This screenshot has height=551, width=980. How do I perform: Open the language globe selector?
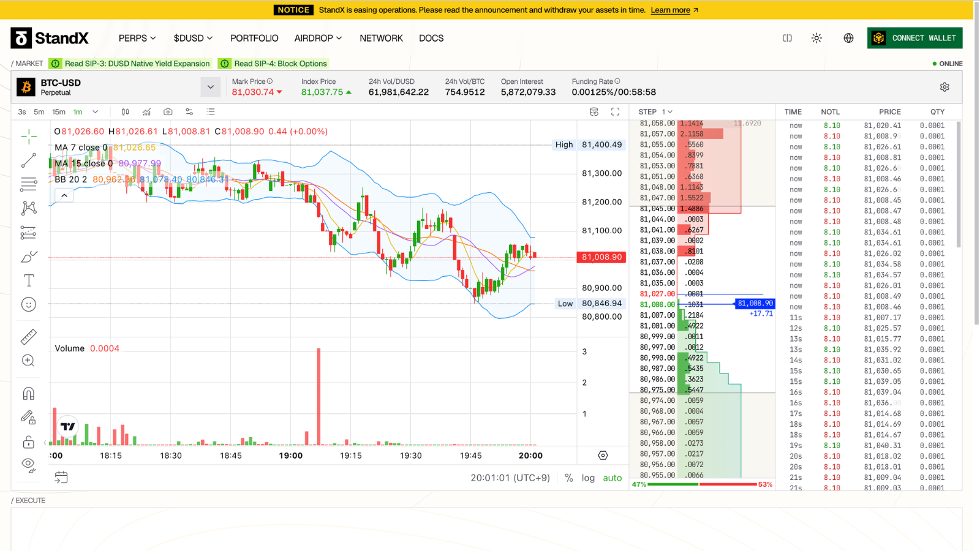[x=848, y=38]
